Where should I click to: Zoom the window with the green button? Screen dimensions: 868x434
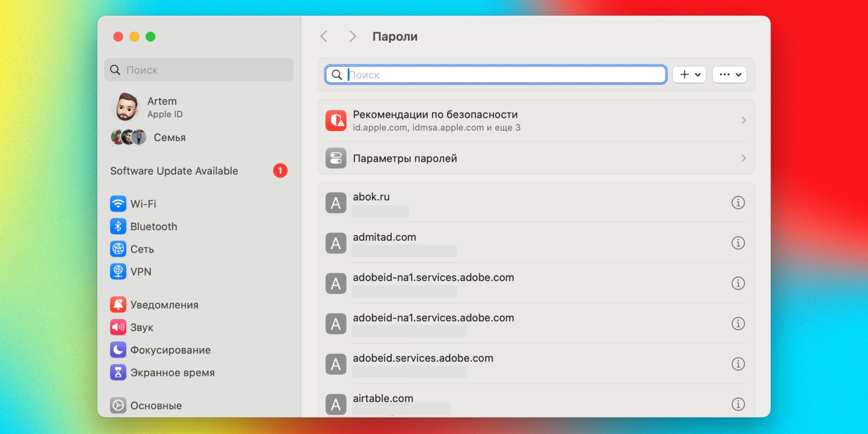[151, 37]
